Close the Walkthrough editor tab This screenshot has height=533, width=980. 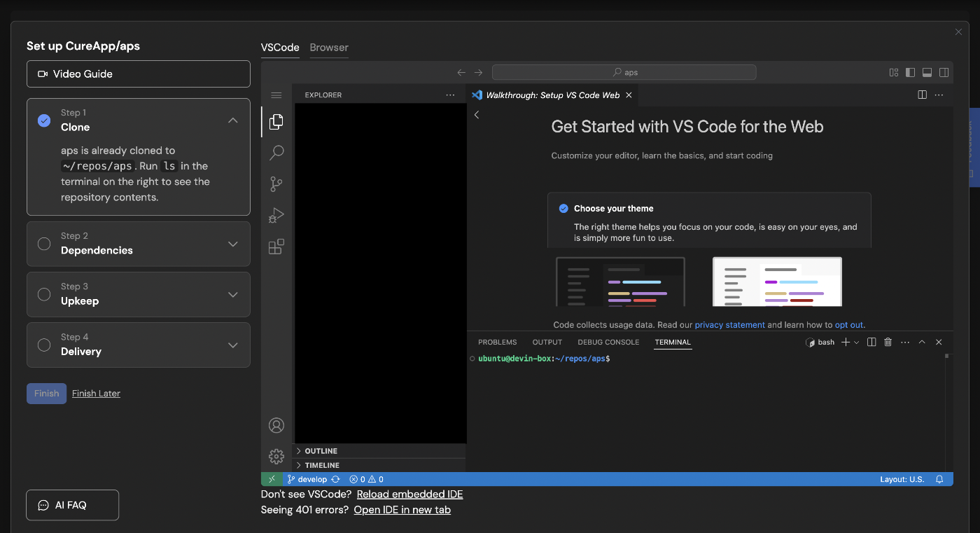(629, 95)
